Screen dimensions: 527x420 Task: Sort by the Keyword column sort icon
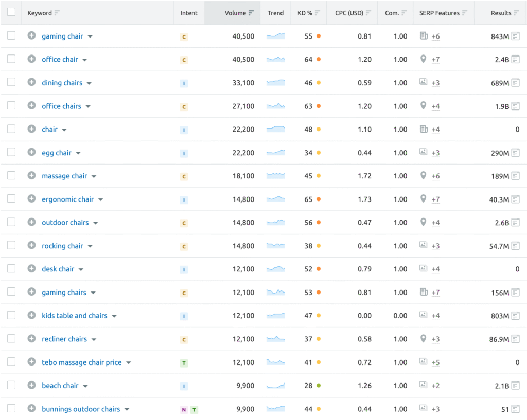click(x=57, y=13)
